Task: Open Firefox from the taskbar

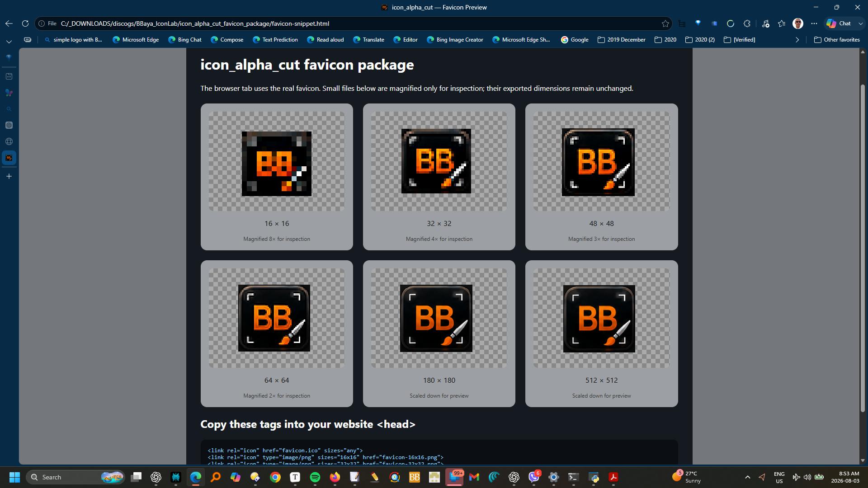Action: pos(335,477)
